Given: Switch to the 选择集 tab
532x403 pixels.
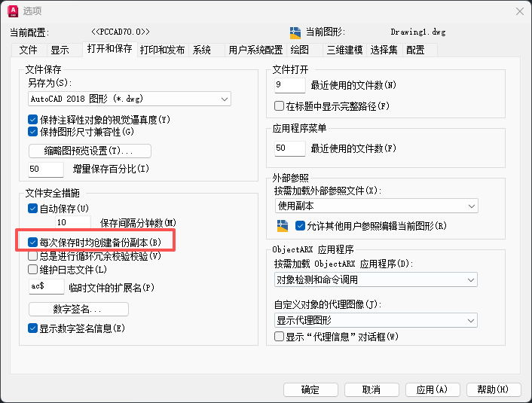Looking at the screenshot, I should click(x=384, y=50).
